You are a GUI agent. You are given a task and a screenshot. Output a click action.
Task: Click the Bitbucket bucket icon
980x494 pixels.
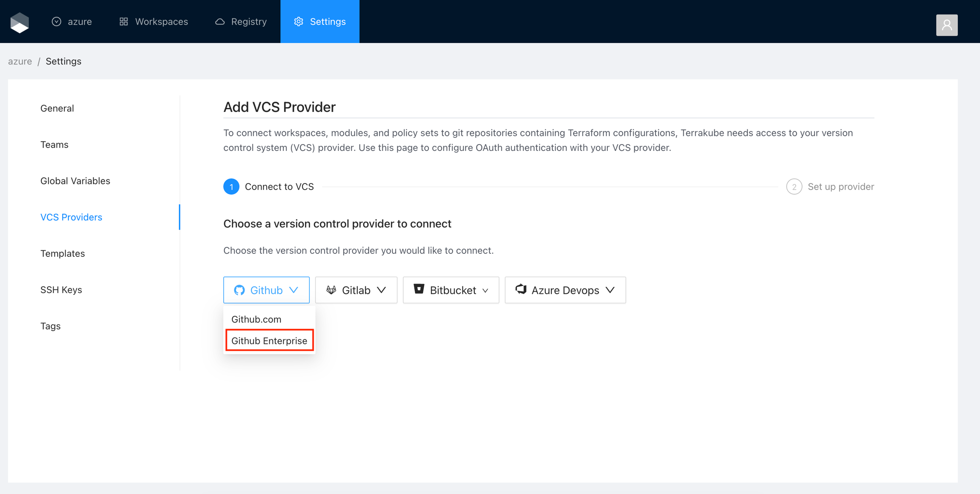[419, 289]
